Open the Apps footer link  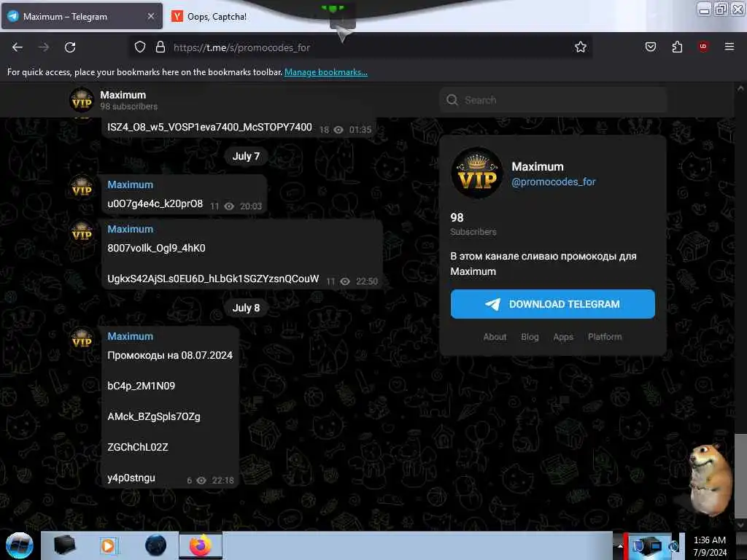click(563, 337)
